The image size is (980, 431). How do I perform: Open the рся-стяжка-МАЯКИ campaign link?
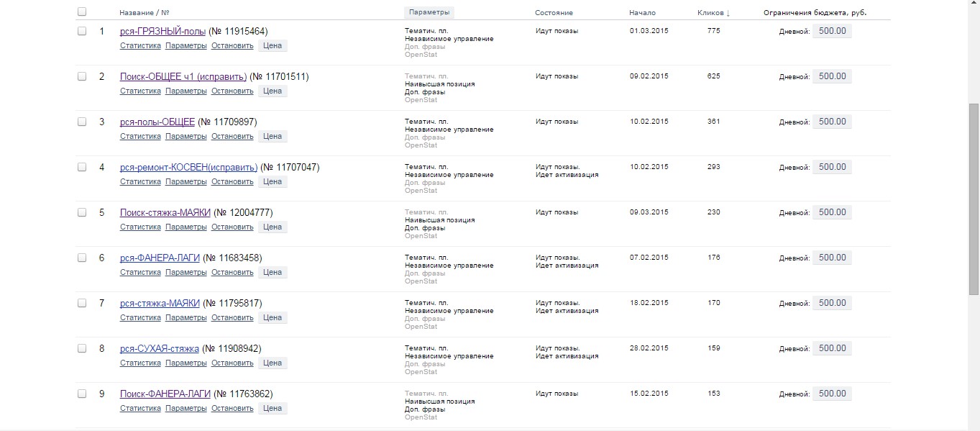[160, 303]
